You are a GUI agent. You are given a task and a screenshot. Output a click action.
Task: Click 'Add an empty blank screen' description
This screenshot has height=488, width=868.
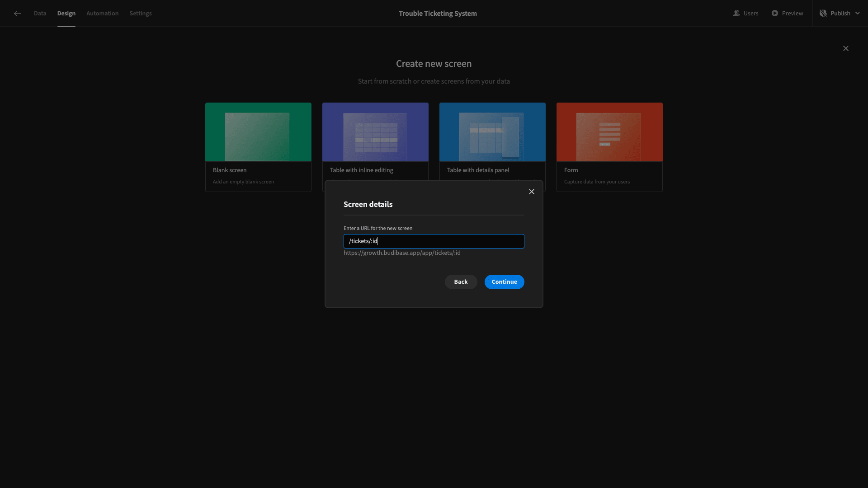point(243,182)
